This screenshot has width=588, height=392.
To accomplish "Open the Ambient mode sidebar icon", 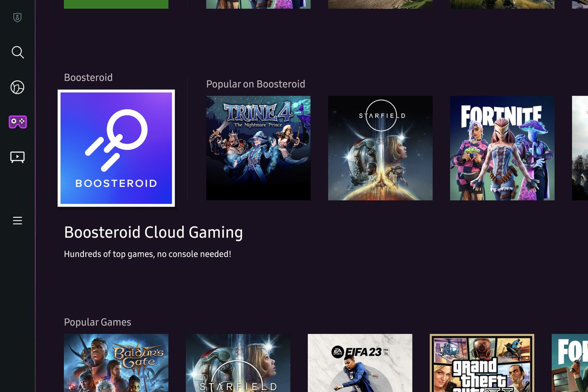I will pyautogui.click(x=18, y=87).
